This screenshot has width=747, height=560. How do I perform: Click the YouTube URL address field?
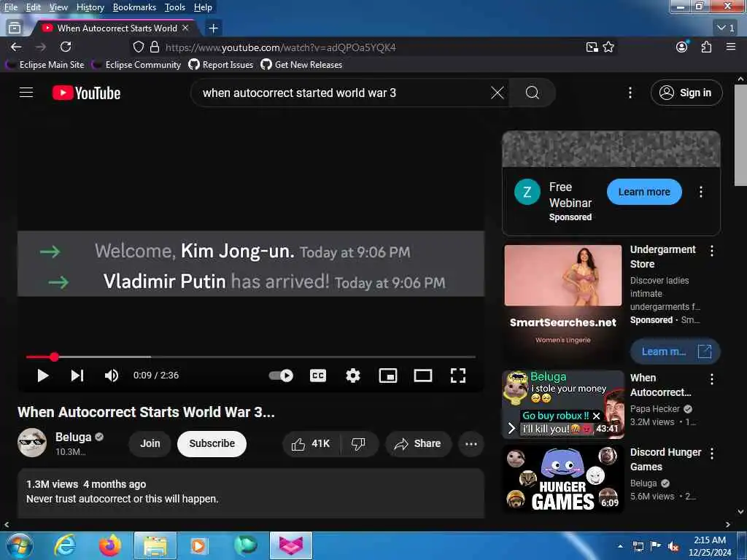pyautogui.click(x=371, y=47)
